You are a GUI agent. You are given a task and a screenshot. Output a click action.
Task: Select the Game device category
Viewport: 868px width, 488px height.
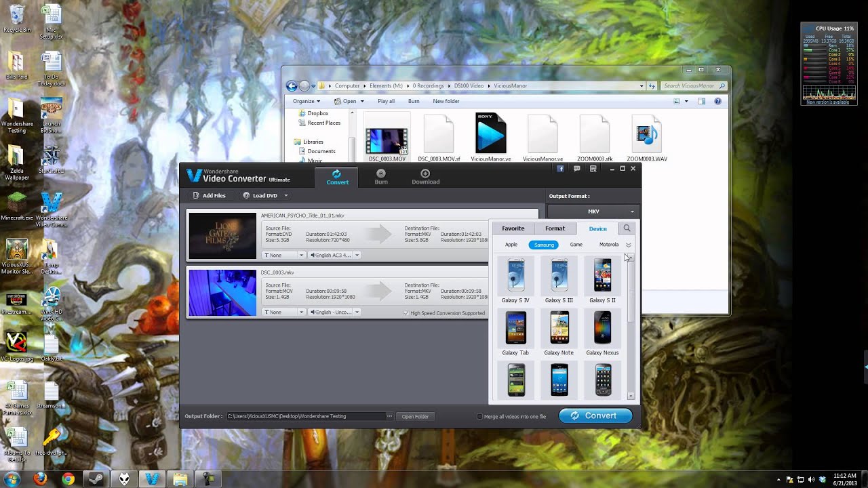point(576,245)
